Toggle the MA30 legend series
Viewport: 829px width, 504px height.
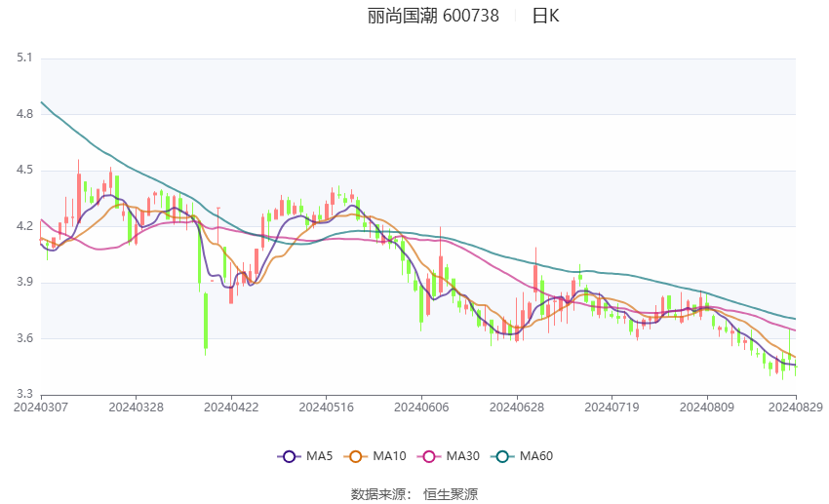[449, 456]
